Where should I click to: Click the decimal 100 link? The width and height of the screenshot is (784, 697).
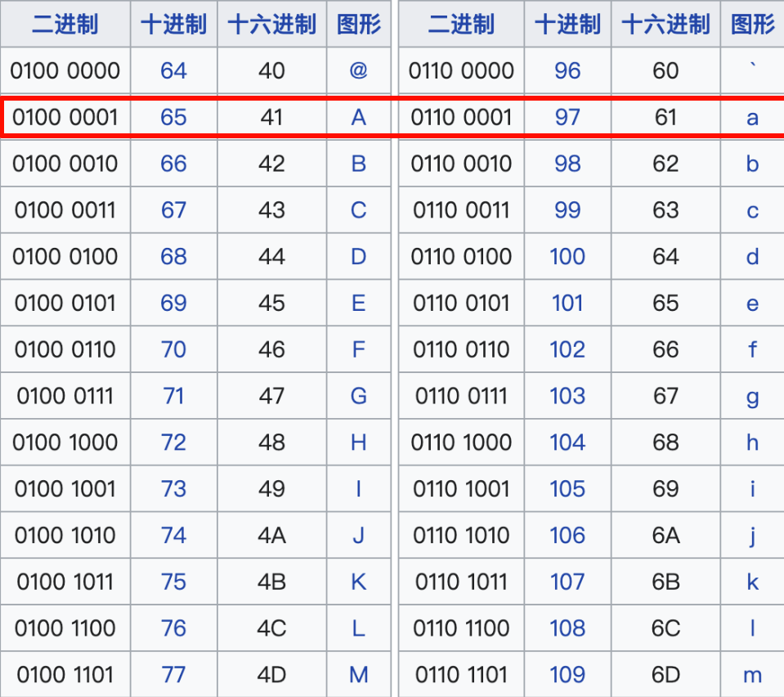pyautogui.click(x=567, y=257)
